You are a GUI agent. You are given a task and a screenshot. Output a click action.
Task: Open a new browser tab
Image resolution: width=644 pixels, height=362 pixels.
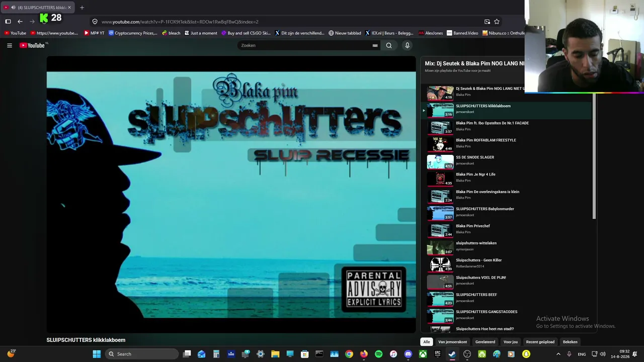coord(82,8)
